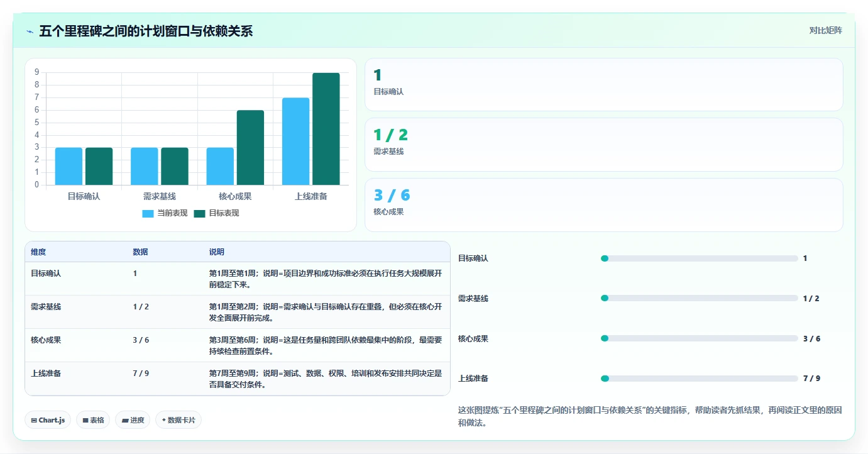Click the 数据卡片 chip icon
The width and height of the screenshot is (868, 454).
(163, 420)
